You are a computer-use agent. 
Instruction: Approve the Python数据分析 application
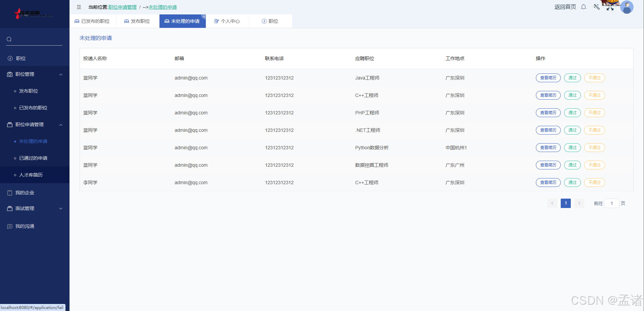572,148
